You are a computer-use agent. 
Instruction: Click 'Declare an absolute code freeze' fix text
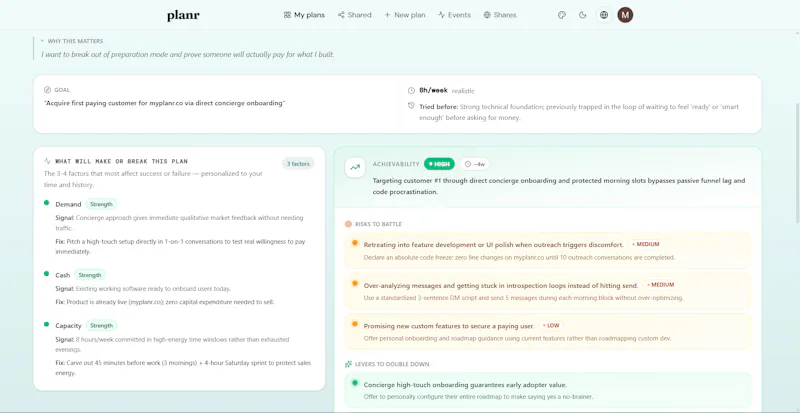(x=519, y=257)
